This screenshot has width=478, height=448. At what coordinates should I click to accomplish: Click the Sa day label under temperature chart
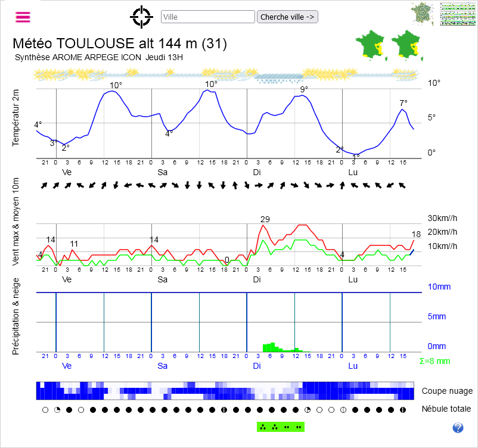click(163, 173)
